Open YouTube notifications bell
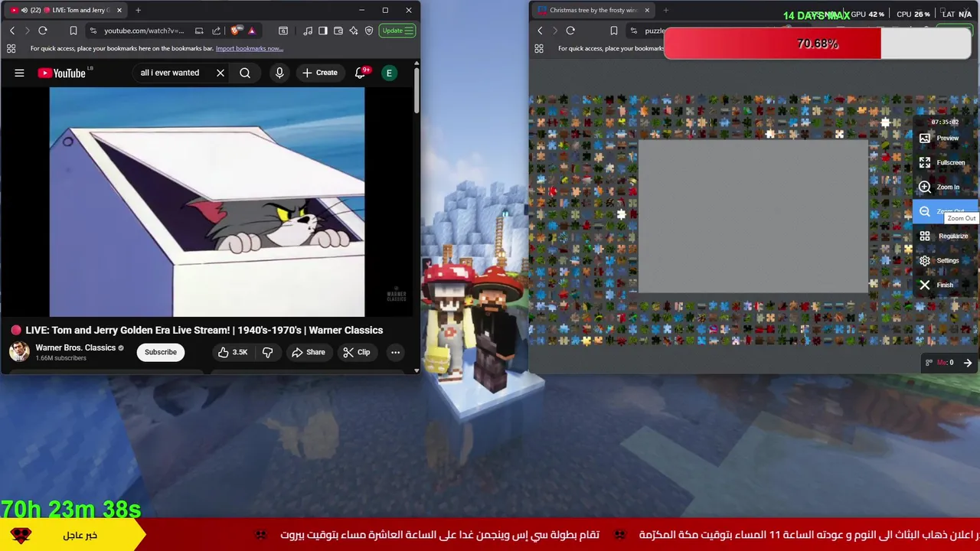This screenshot has height=551, width=980. 361,73
